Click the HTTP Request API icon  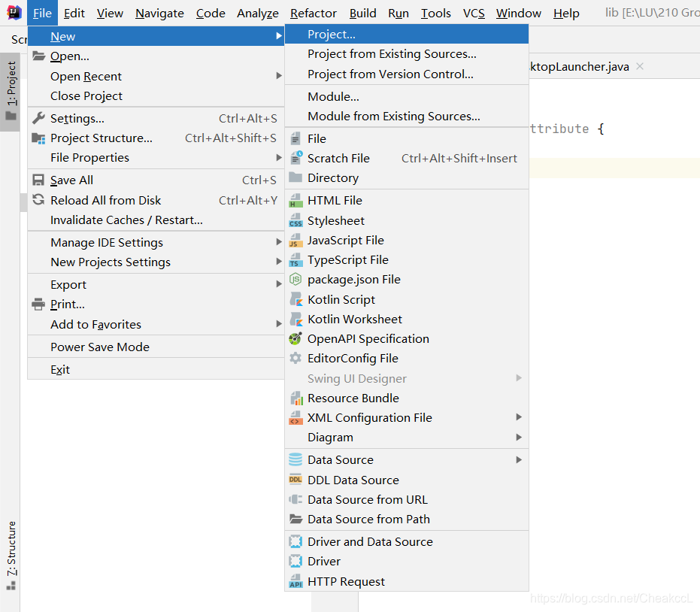pyautogui.click(x=295, y=581)
